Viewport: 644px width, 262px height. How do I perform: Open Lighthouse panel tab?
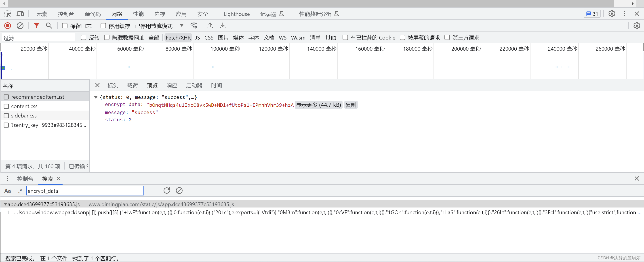coord(236,14)
